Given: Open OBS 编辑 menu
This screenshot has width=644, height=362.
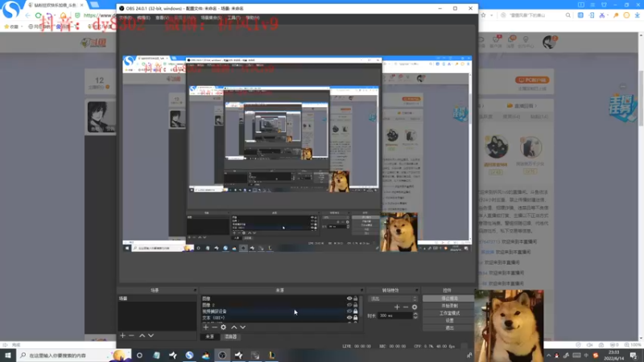Looking at the screenshot, I should click(x=144, y=18).
